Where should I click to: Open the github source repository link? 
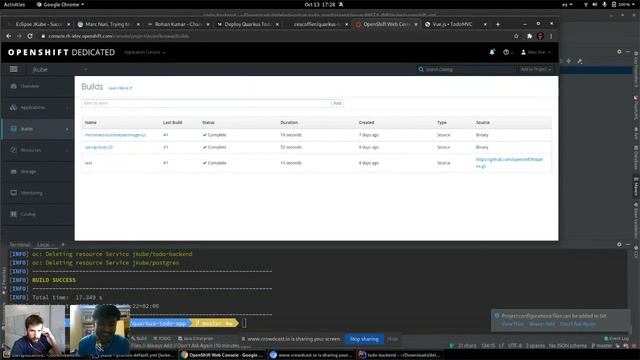(x=509, y=163)
